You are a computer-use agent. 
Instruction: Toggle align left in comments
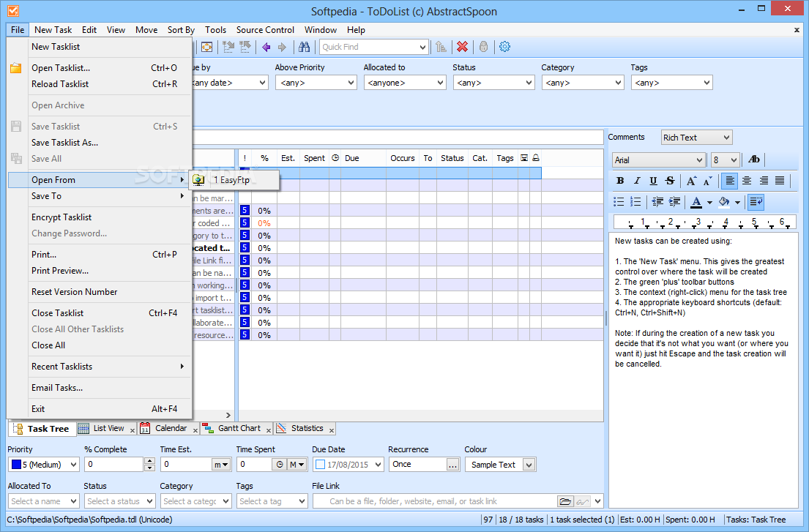tap(729, 181)
